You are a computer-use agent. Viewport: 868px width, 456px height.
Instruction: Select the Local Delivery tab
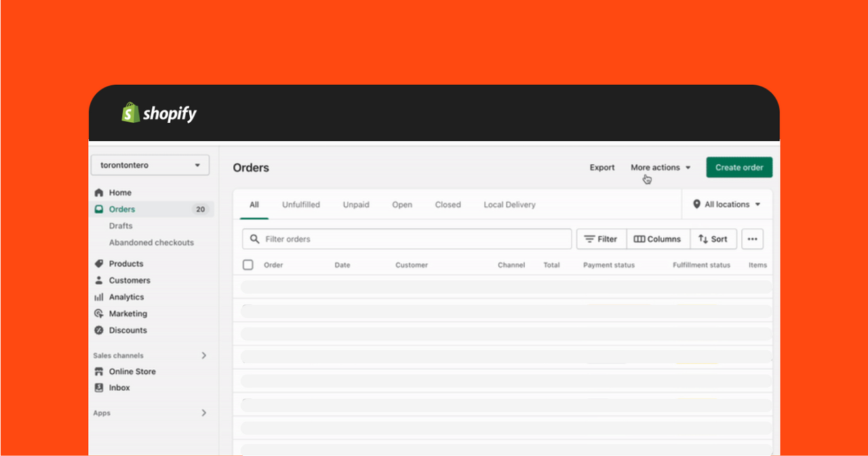(x=509, y=205)
